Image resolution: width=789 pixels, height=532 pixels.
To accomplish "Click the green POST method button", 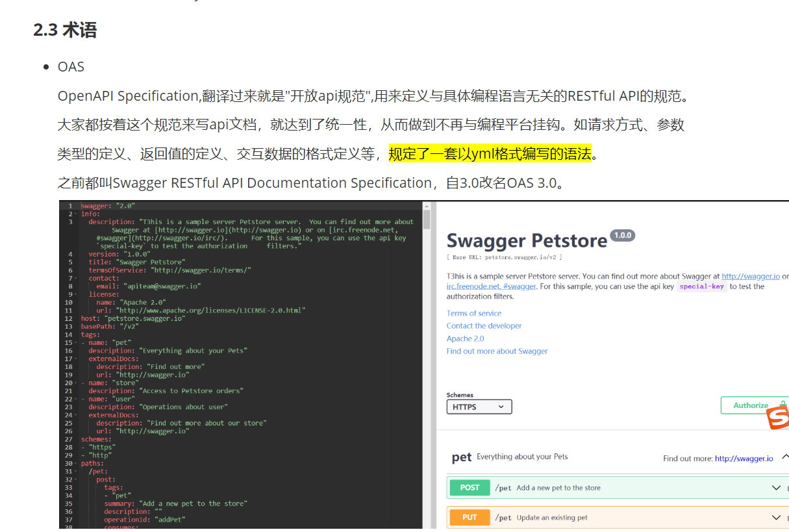I will (470, 488).
